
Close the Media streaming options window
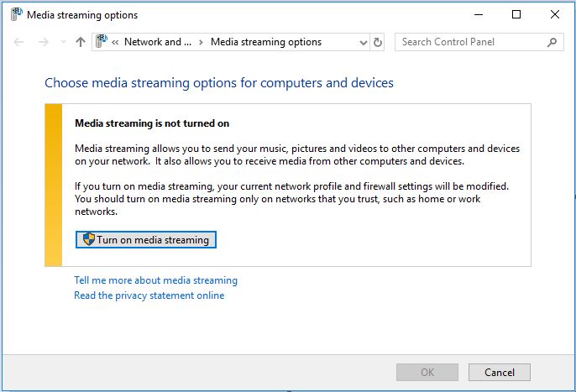pos(555,15)
